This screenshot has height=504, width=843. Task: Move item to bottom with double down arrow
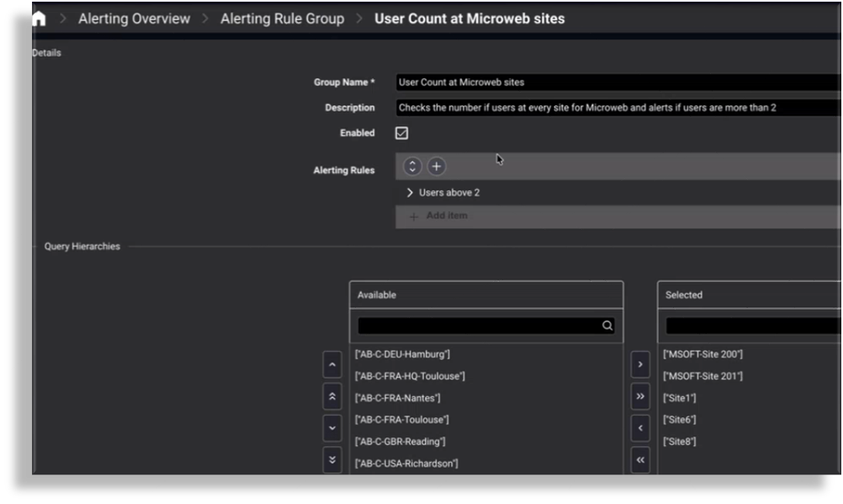(x=332, y=460)
